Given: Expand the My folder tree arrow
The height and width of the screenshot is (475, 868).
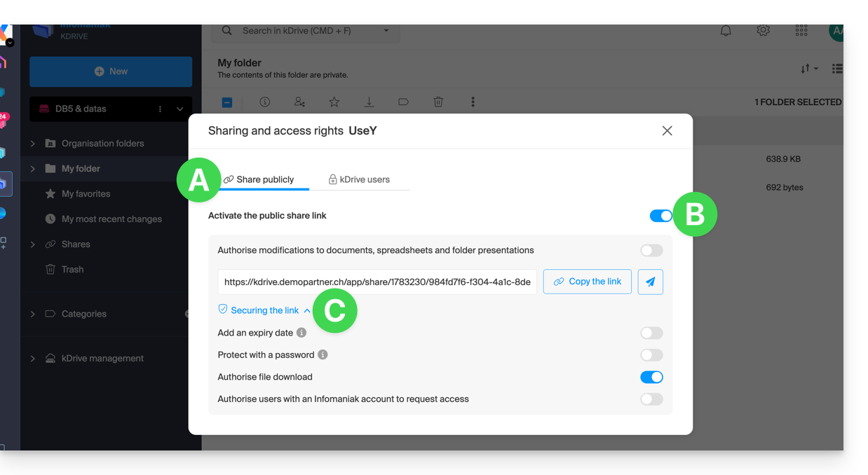Looking at the screenshot, I should pos(32,169).
